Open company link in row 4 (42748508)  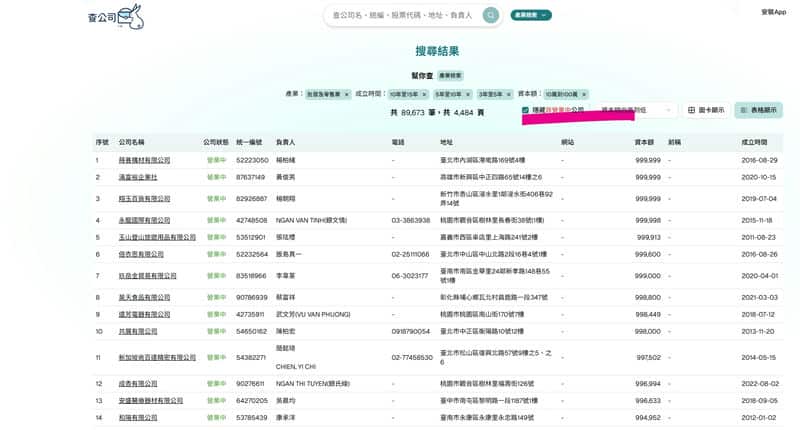144,220
